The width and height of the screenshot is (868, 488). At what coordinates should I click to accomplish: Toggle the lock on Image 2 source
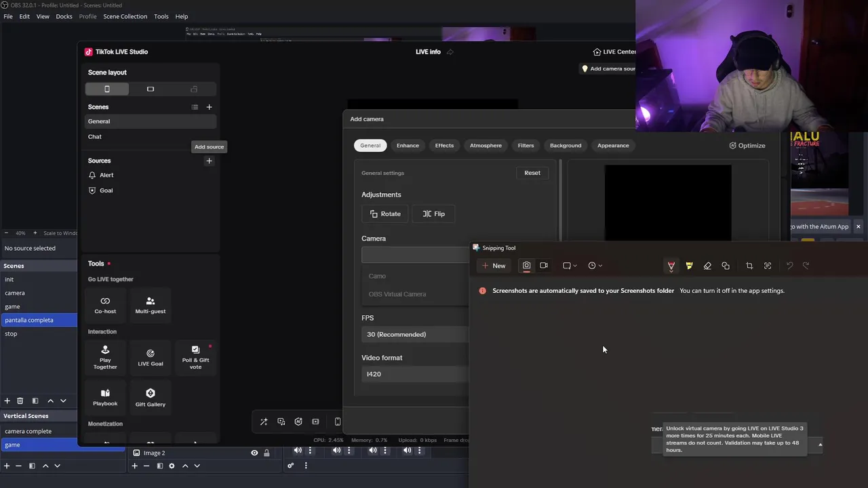pos(267,453)
